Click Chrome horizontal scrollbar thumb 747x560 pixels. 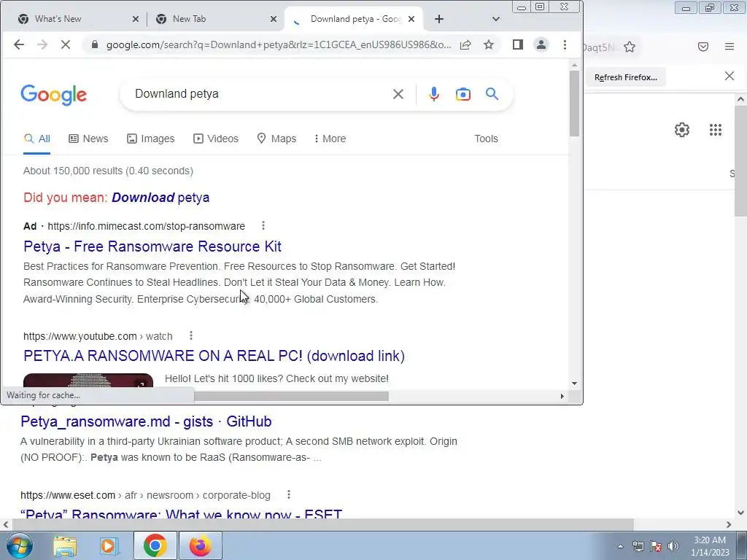[x=291, y=396]
